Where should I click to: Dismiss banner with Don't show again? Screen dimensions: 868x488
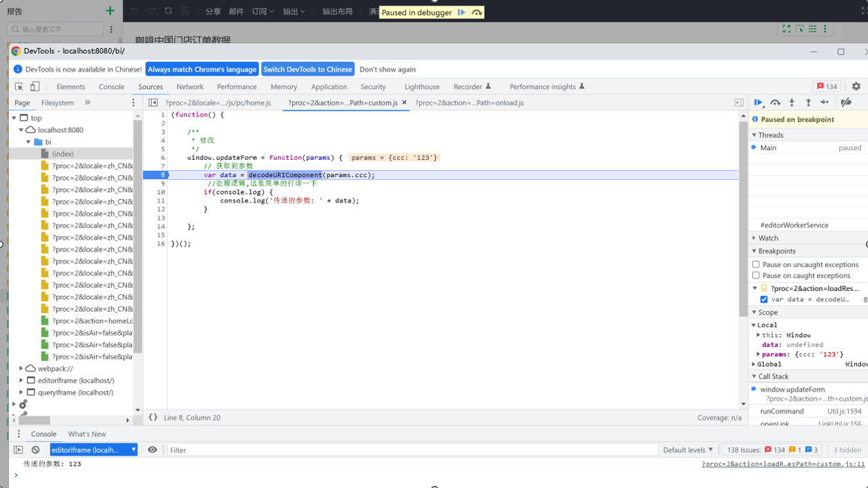387,69
